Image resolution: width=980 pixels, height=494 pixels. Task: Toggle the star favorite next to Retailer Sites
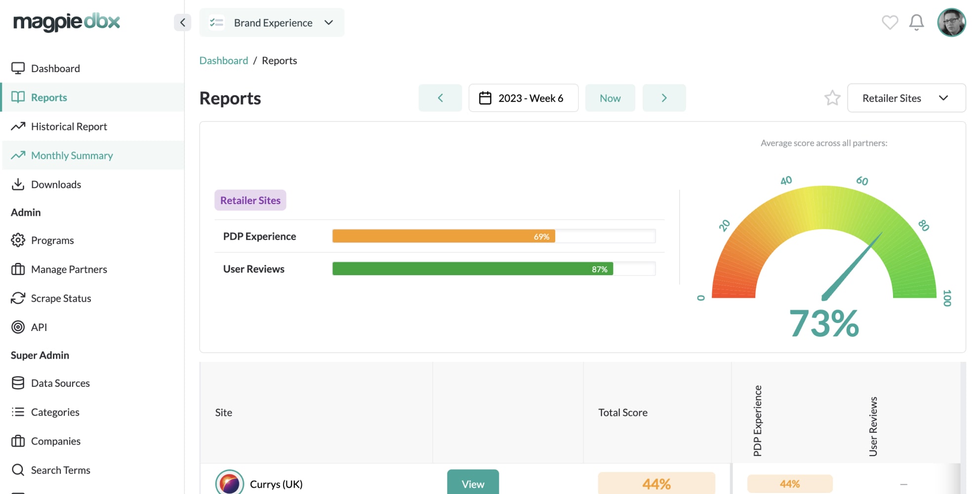click(x=832, y=98)
